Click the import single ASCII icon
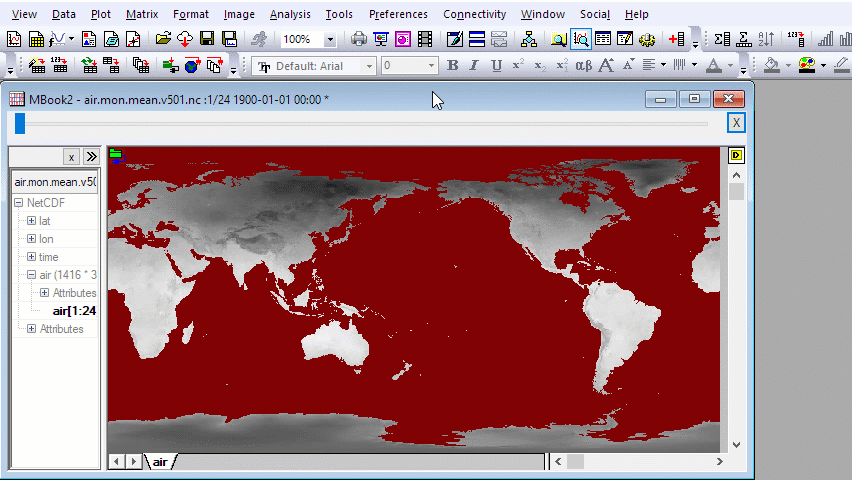Viewport: 852px width, 480px height. (x=59, y=66)
